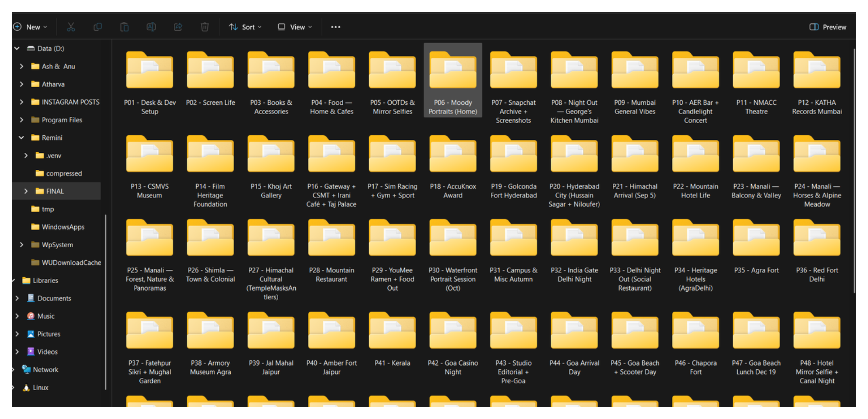Open the New item dropdown

tap(30, 27)
